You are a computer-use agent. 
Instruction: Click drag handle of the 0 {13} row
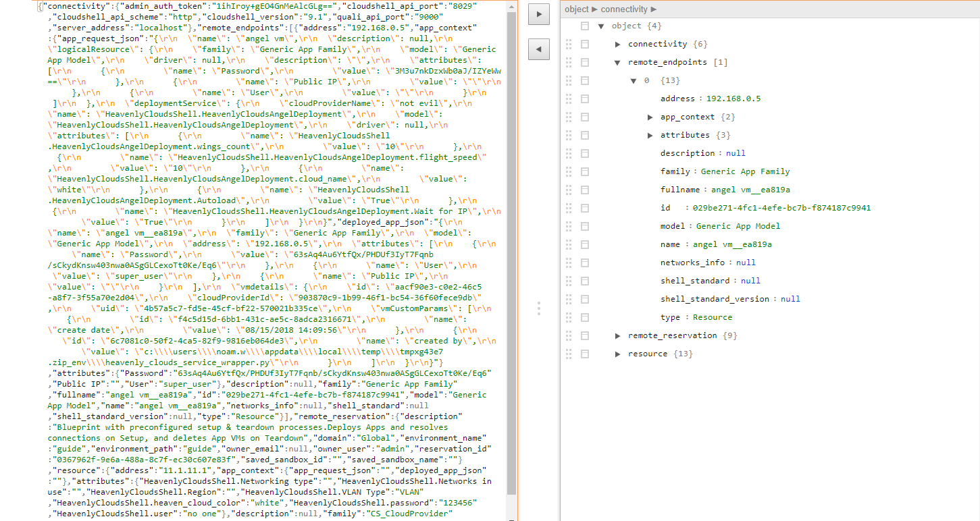569,80
